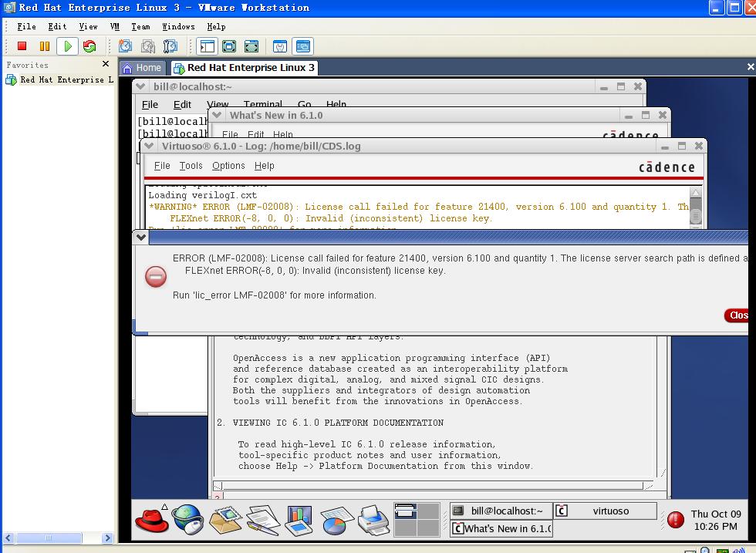The image size is (756, 553).
Task: Open the VM menu
Action: pos(115,26)
